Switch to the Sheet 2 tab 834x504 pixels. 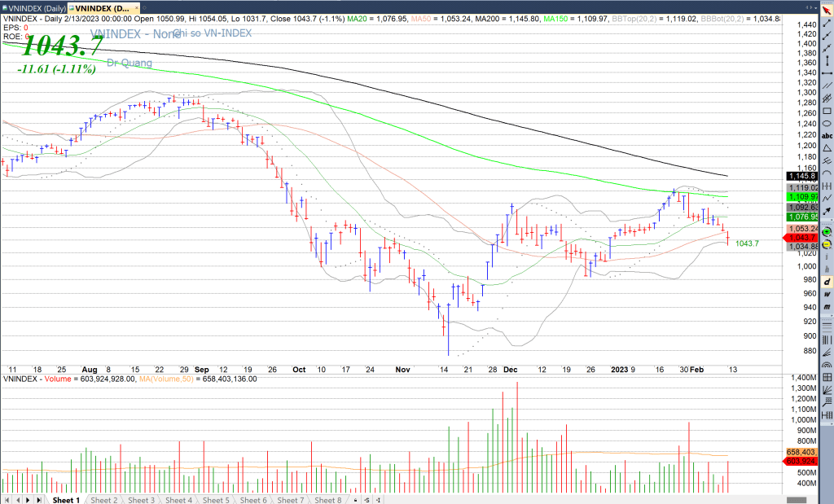click(103, 499)
